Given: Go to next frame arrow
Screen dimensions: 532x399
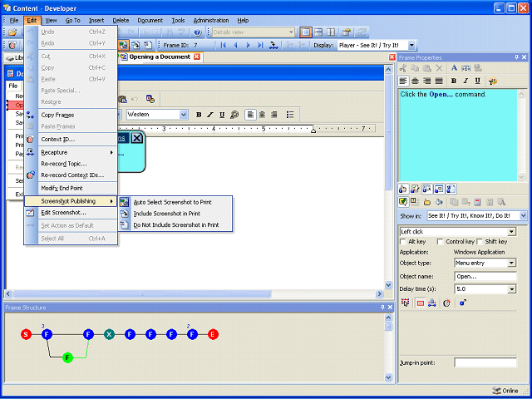Looking at the screenshot, I should tap(248, 45).
